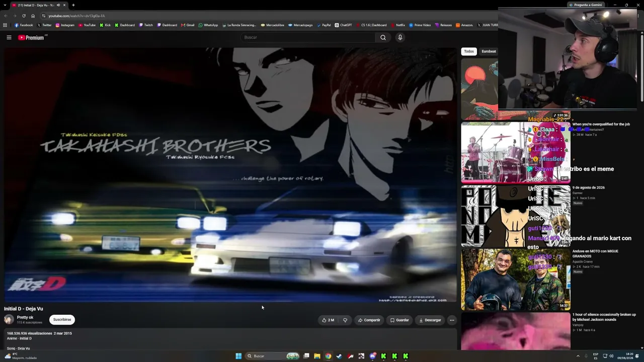Select the Todos filter chip

[469, 51]
